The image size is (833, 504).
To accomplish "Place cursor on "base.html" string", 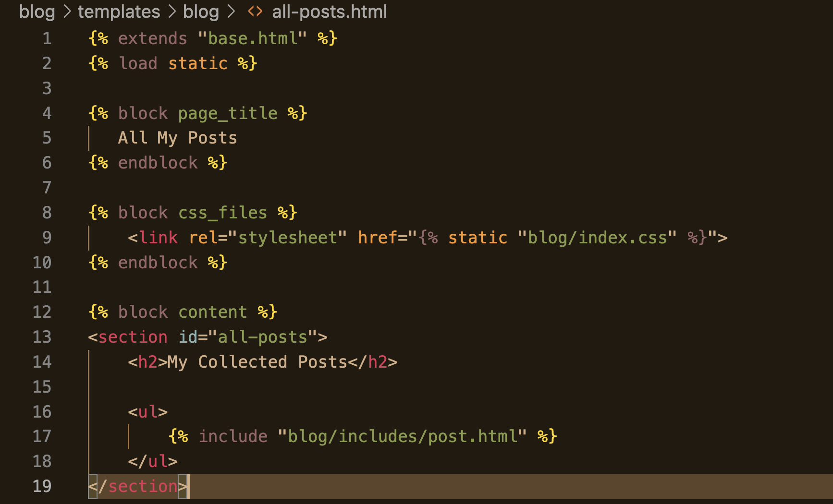I will click(252, 38).
